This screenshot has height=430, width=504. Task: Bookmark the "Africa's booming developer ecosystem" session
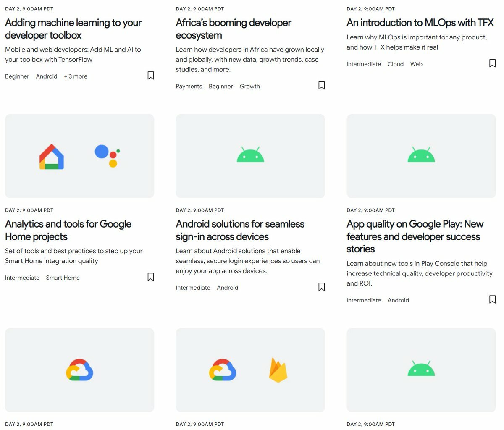322,86
